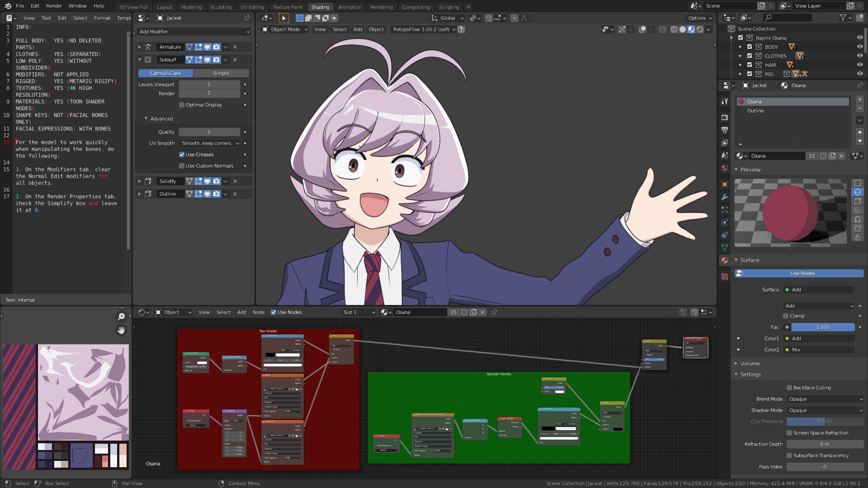
Task: Open the UV Smooth dropdown
Action: click(x=210, y=143)
